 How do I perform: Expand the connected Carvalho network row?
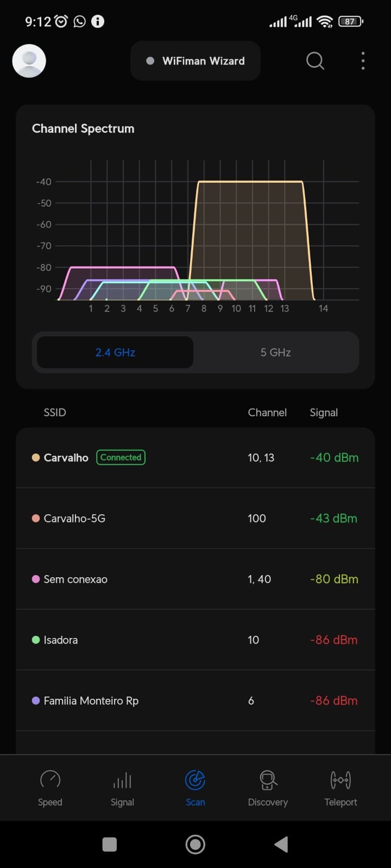coord(195,458)
